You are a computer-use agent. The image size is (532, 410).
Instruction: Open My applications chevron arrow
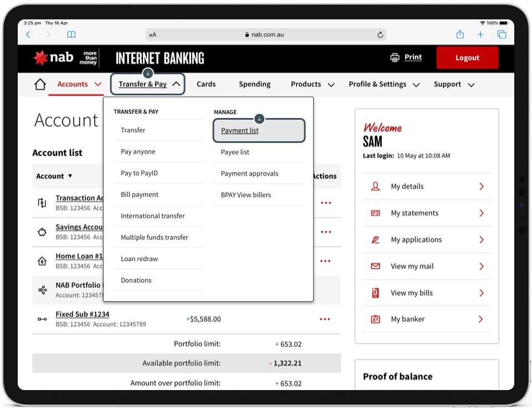pyautogui.click(x=482, y=240)
